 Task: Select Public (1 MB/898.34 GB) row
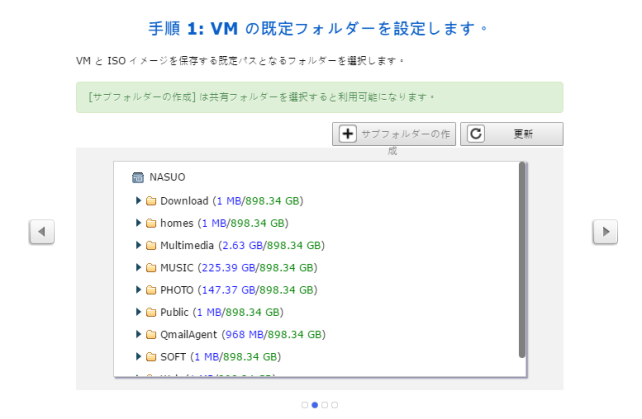[x=222, y=312]
